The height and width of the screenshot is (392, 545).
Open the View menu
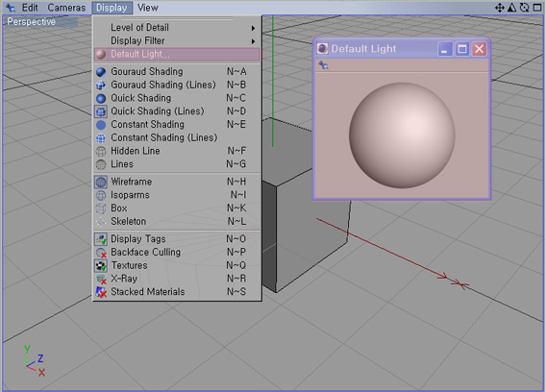(148, 8)
